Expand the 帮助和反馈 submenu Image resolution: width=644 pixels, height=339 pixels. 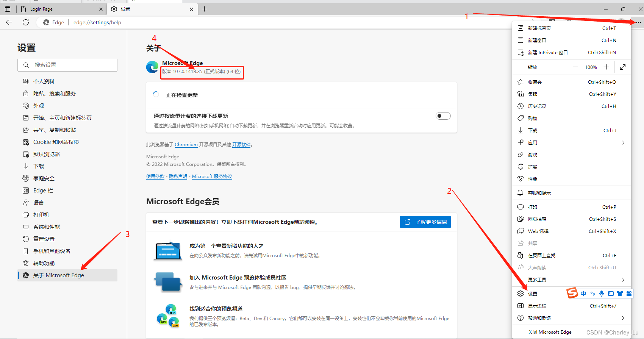(572, 318)
